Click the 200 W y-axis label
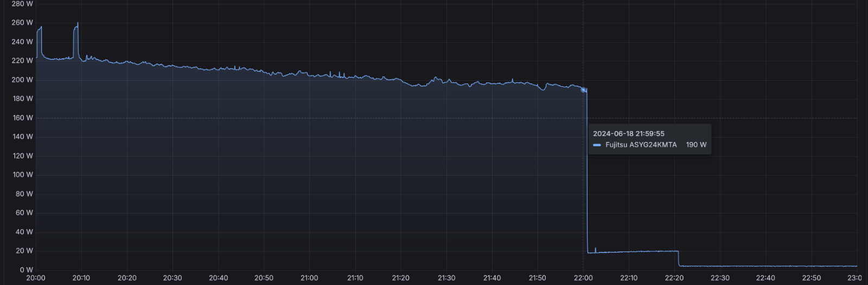 point(22,80)
